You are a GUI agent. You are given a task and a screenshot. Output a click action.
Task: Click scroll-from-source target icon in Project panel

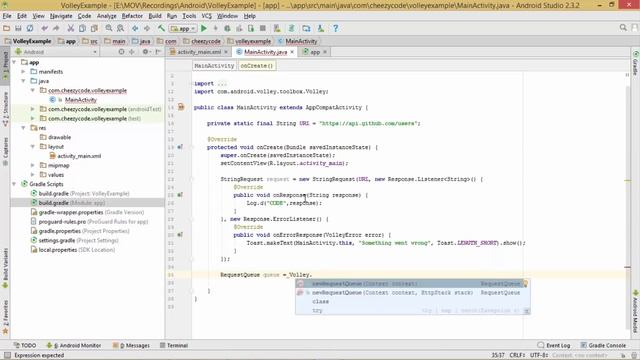(121, 52)
